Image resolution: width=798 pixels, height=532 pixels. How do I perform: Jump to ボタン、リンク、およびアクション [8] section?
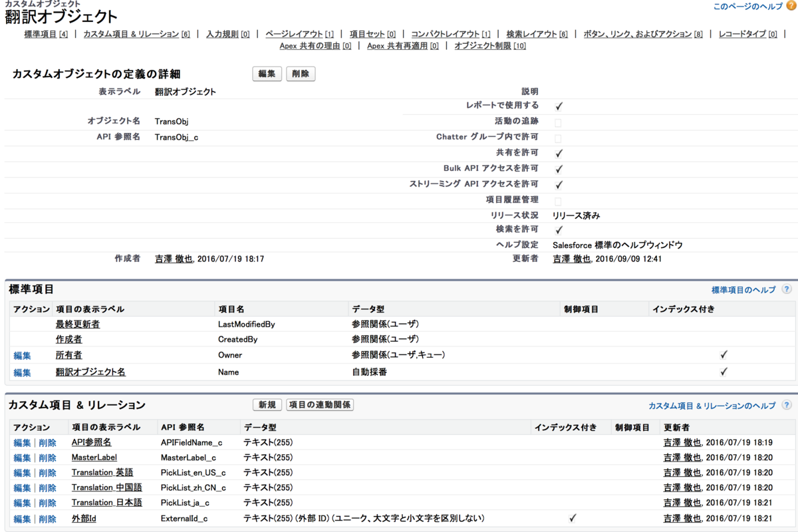coord(642,34)
